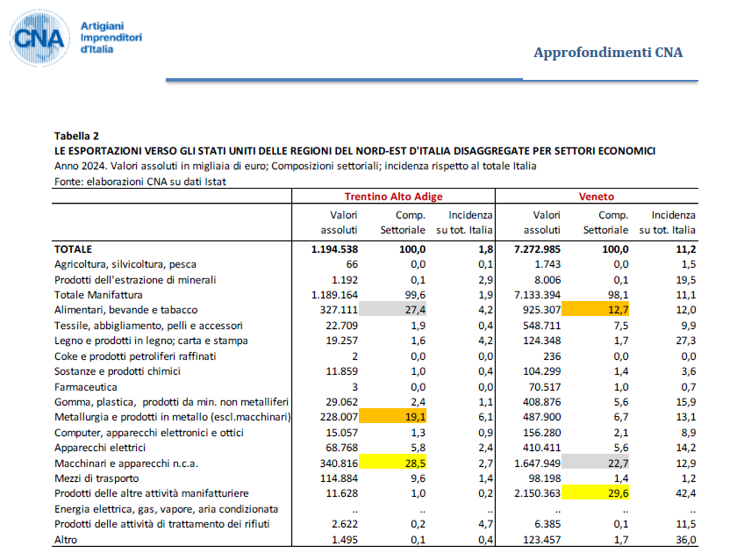Click grey highlighted cell 27,4

click(x=392, y=309)
